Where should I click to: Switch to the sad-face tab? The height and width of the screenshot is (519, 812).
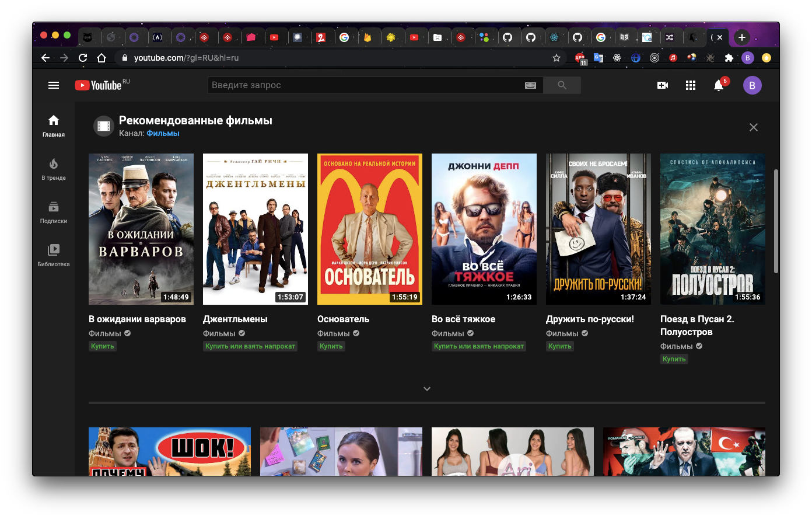tap(437, 37)
